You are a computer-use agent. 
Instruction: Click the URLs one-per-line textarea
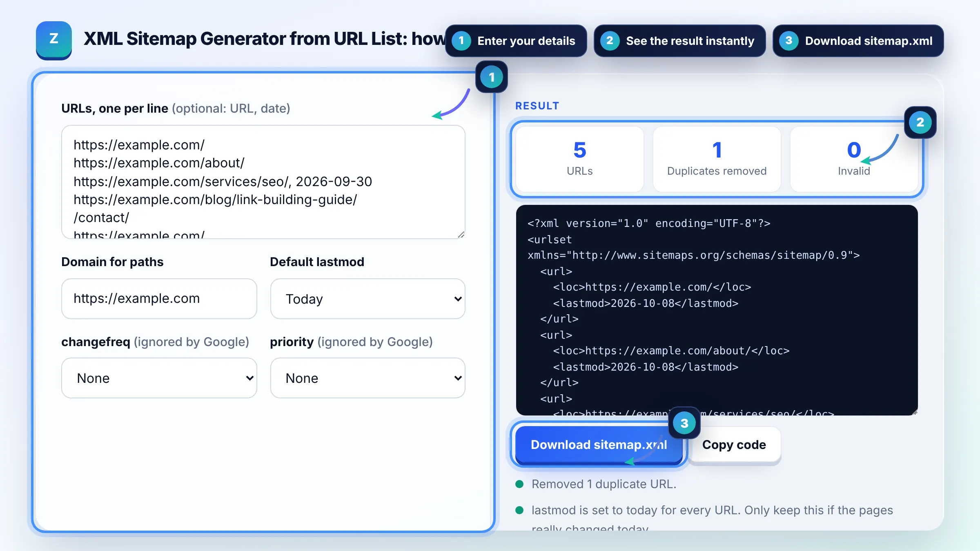tap(263, 182)
